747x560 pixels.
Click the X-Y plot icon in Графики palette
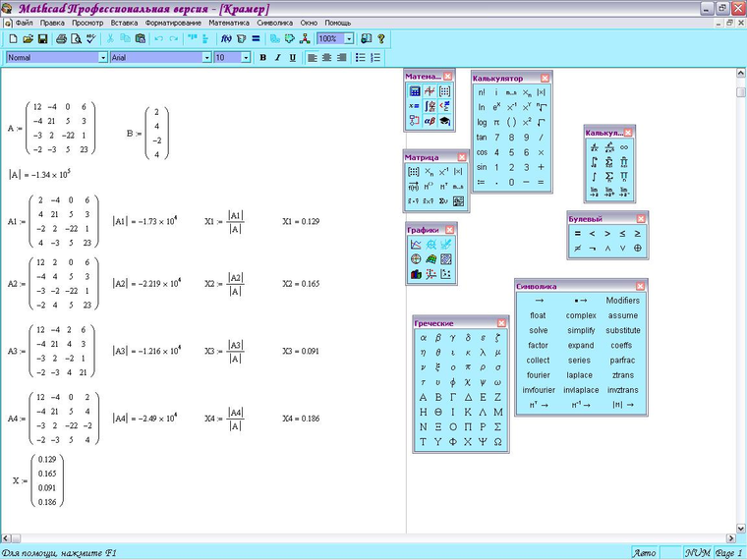[415, 245]
